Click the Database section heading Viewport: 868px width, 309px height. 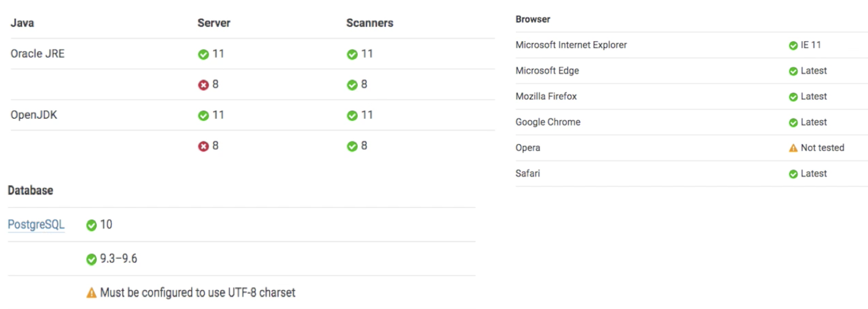[x=31, y=190]
